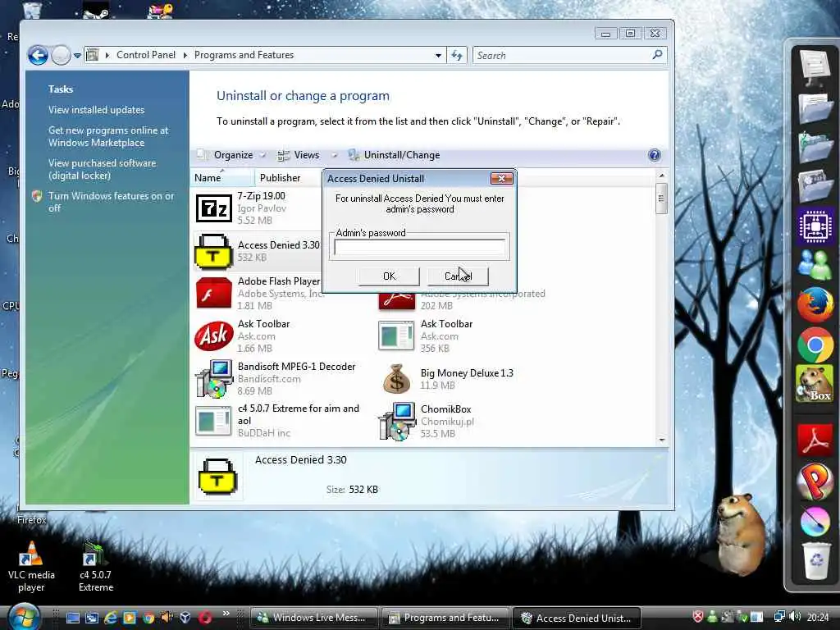Click the Admin's password input field
Image resolution: width=840 pixels, height=630 pixels.
(x=419, y=247)
